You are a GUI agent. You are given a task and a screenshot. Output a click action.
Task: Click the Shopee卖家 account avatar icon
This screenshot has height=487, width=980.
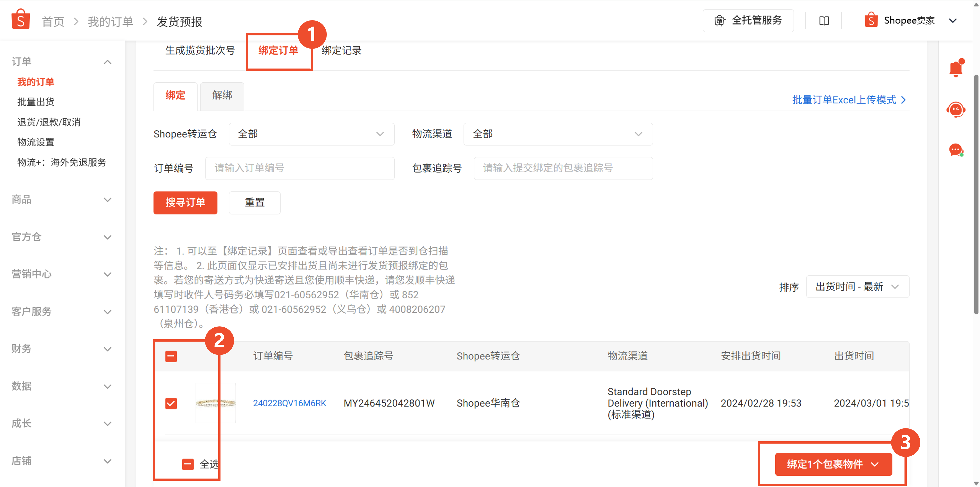[871, 20]
